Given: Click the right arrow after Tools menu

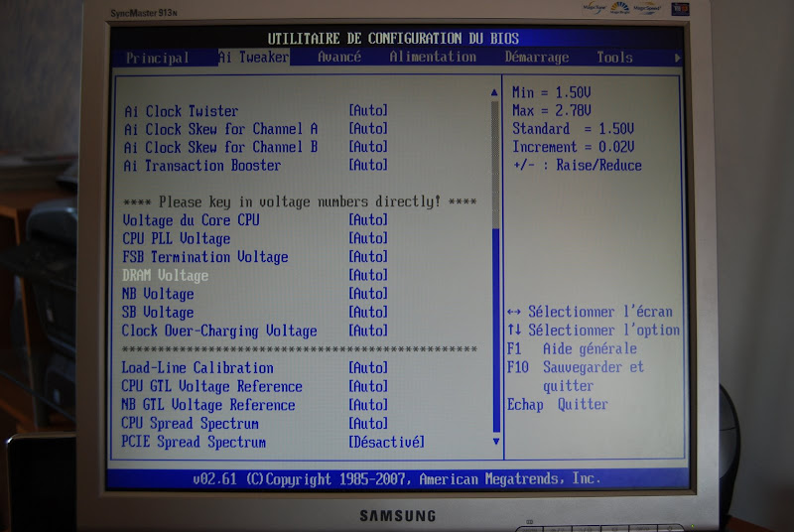Looking at the screenshot, I should coord(678,58).
